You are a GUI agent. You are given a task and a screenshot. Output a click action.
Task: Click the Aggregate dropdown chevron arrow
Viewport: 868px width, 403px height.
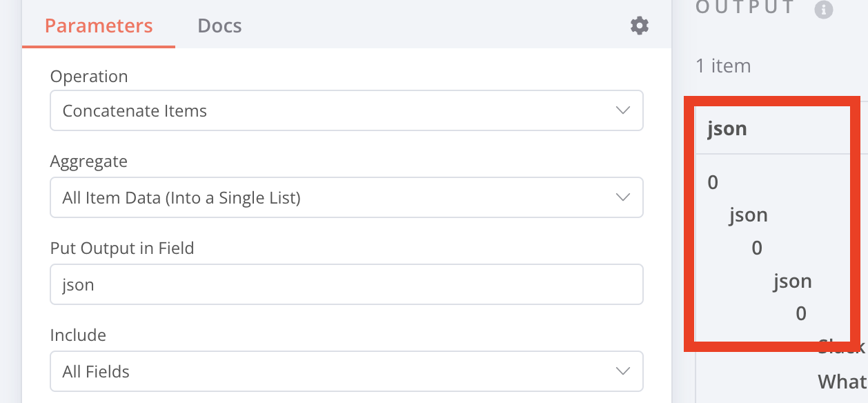pyautogui.click(x=622, y=197)
